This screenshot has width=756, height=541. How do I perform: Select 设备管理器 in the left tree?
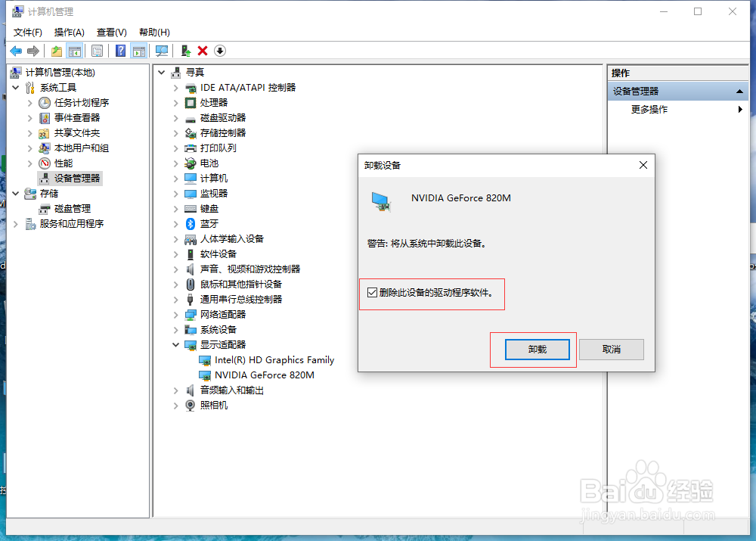77,178
